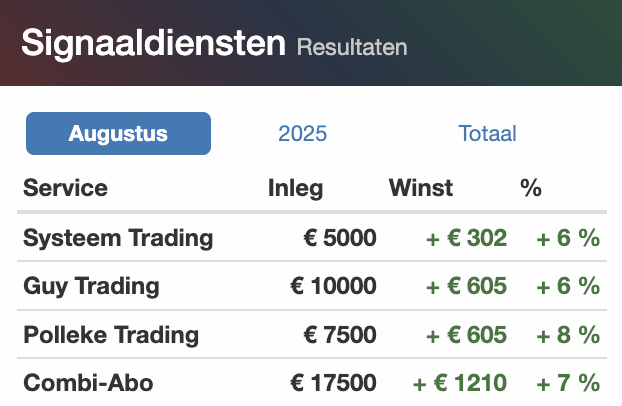Open the Totaal tab

pos(488,133)
